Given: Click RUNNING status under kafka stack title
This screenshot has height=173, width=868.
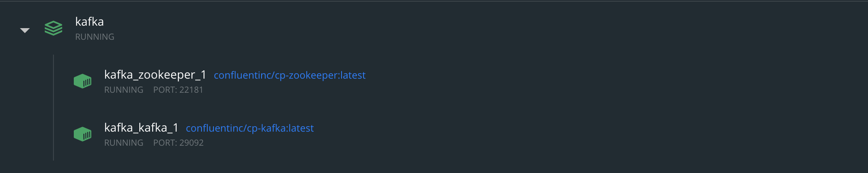Looking at the screenshot, I should click(95, 37).
